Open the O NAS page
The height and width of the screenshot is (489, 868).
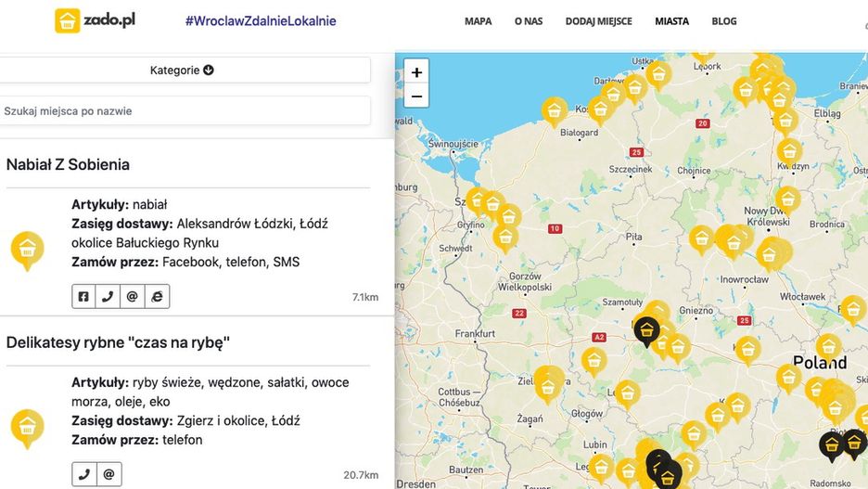529,21
